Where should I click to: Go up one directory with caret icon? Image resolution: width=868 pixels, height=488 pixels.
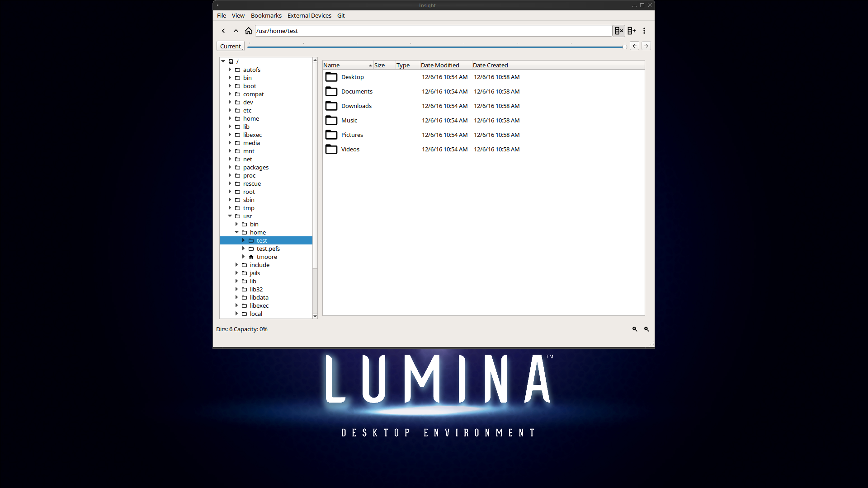coord(236,31)
